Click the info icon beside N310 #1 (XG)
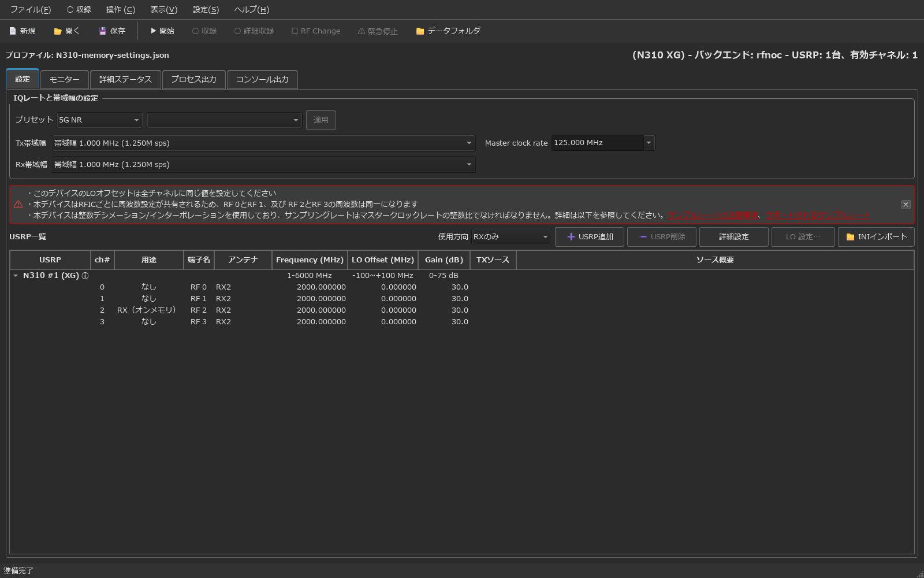Screen dimensions: 924x578 (85, 276)
